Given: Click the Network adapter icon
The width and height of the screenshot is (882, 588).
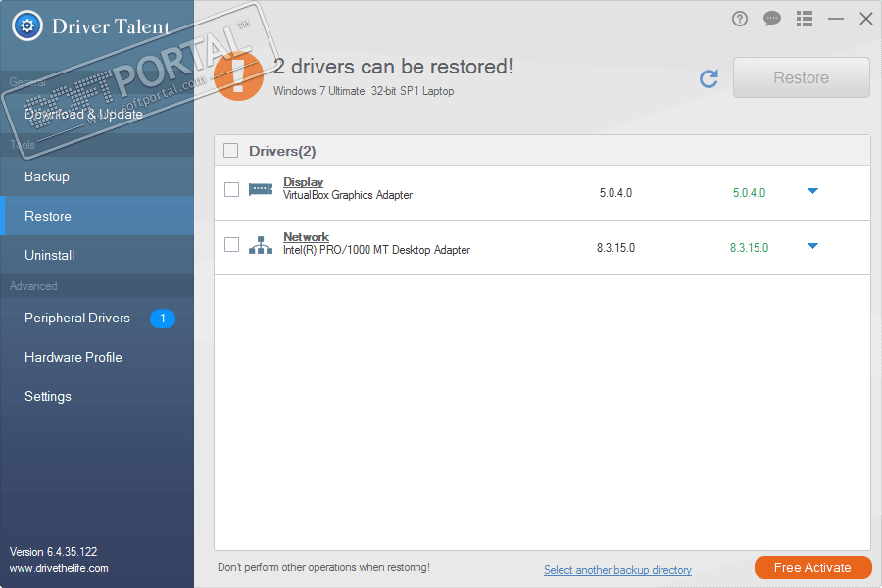Looking at the screenshot, I should point(261,245).
